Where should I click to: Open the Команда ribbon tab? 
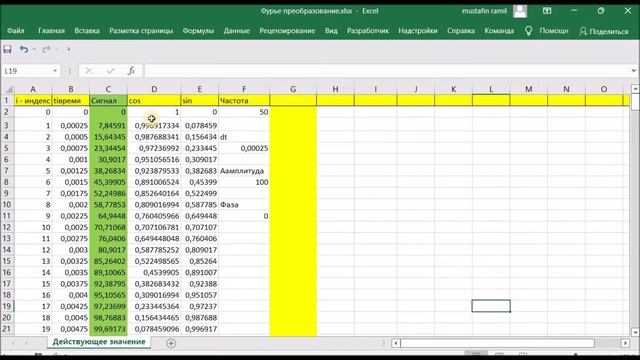tap(499, 31)
